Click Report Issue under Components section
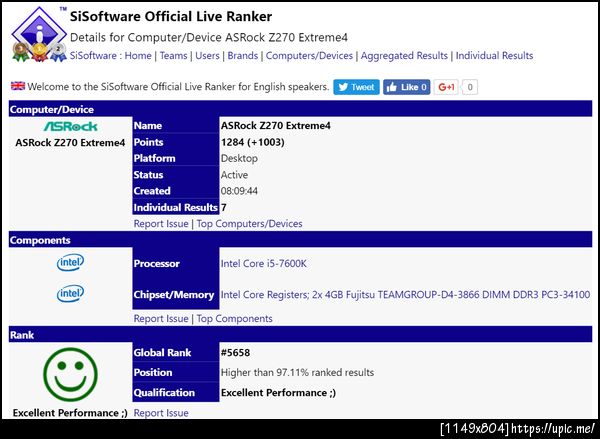Screen dimensions: 600x439 [161, 318]
